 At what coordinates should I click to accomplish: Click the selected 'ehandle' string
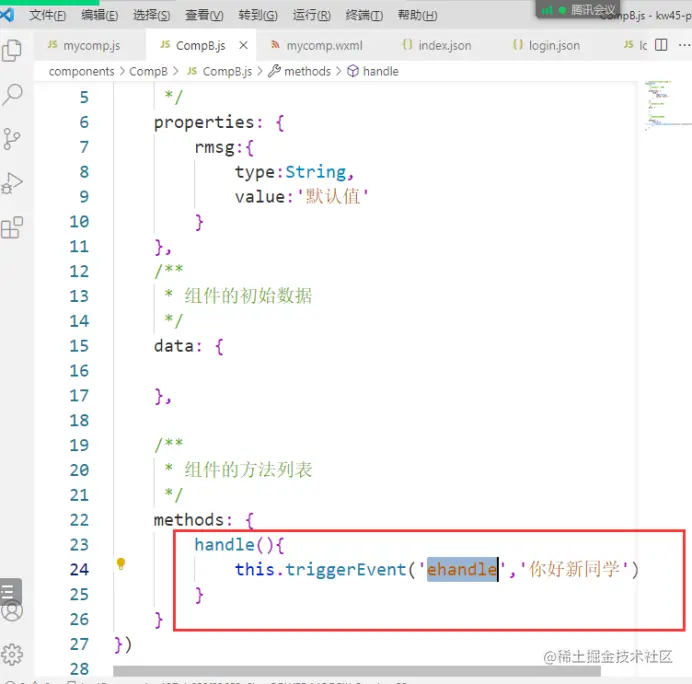click(462, 570)
